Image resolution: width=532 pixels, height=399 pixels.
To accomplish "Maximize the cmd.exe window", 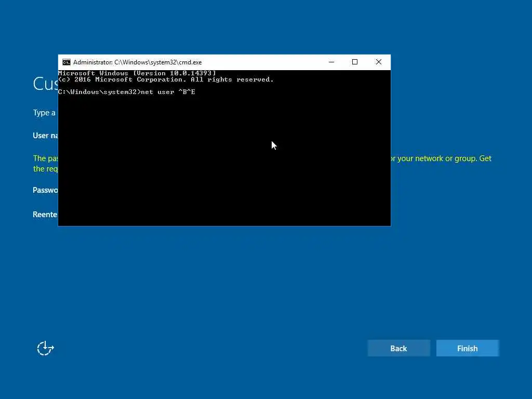I will coord(355,62).
